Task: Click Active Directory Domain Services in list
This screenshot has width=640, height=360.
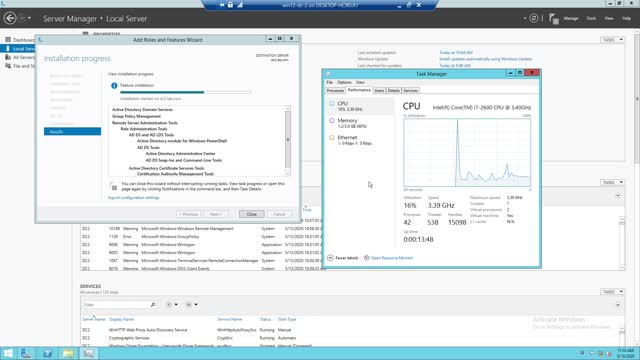Action: coord(142,110)
